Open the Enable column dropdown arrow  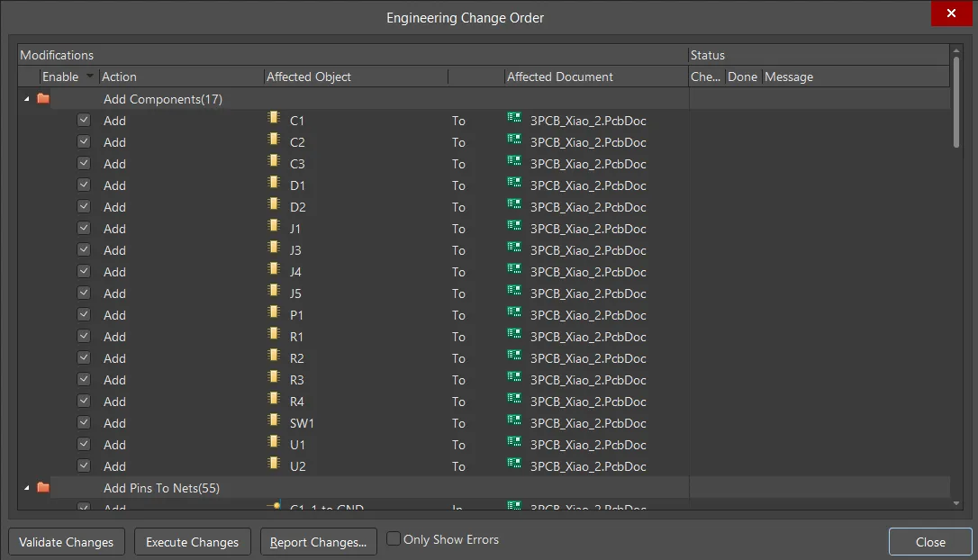(90, 77)
